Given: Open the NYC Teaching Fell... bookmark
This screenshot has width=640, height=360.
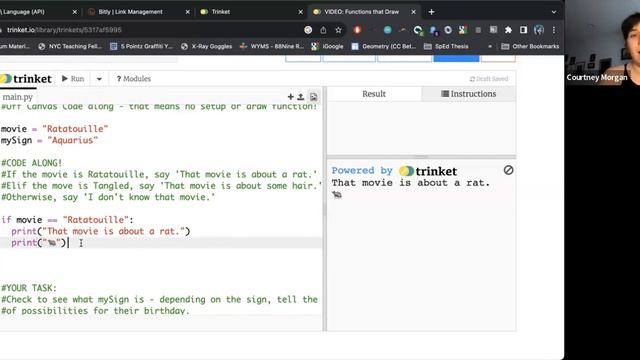Looking at the screenshot, I should (70, 47).
